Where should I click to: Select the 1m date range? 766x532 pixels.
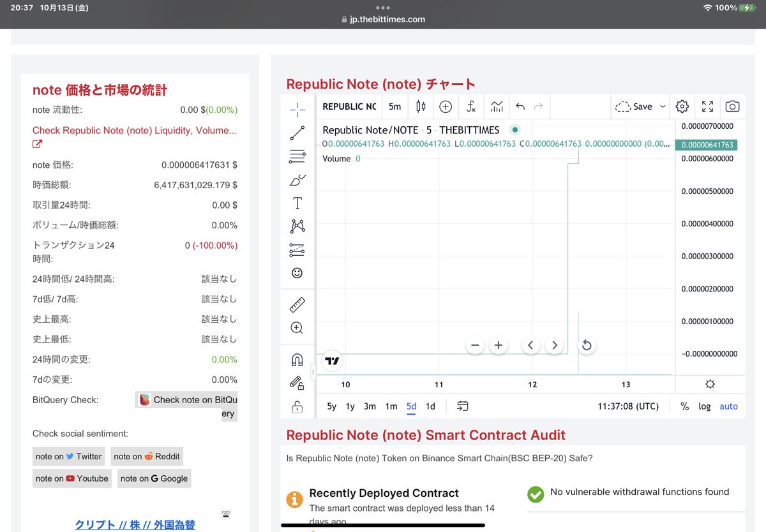391,406
